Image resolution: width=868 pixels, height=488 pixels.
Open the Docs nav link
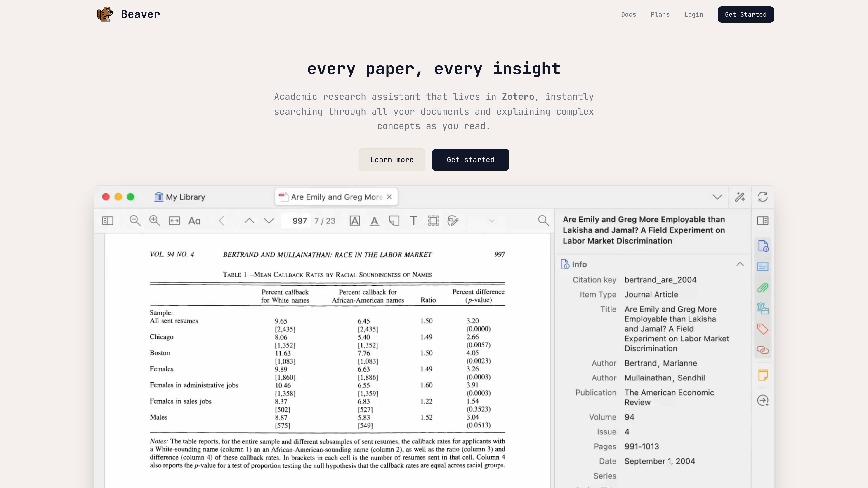point(628,14)
